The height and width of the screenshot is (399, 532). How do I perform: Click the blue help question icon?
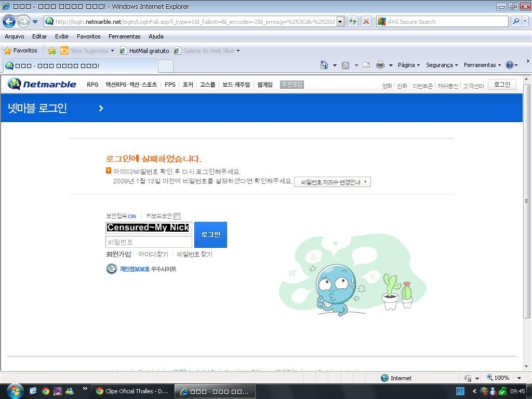coord(510,65)
